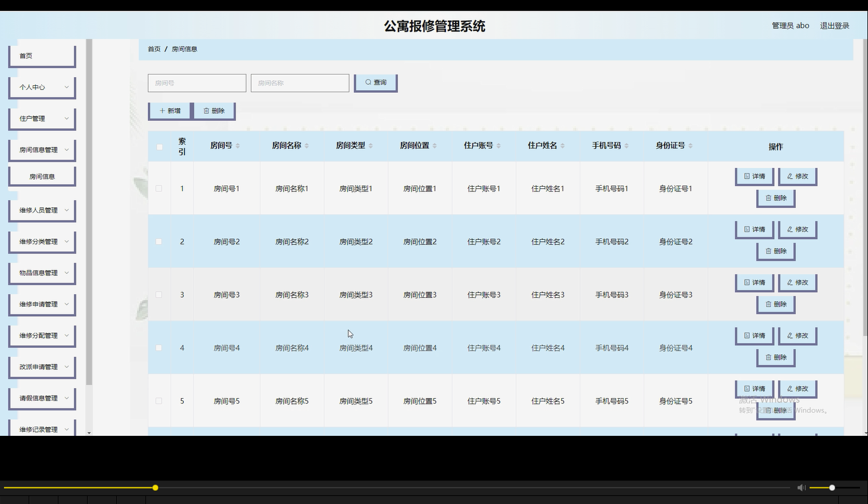Click the trash icon in toolbar 删除 button

pyautogui.click(x=207, y=111)
